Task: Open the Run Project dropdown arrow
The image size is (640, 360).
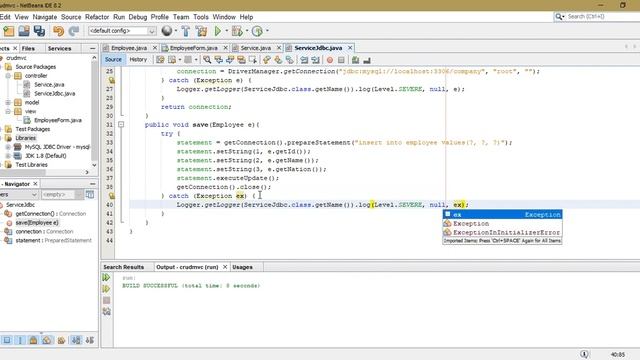Action: coord(227,31)
